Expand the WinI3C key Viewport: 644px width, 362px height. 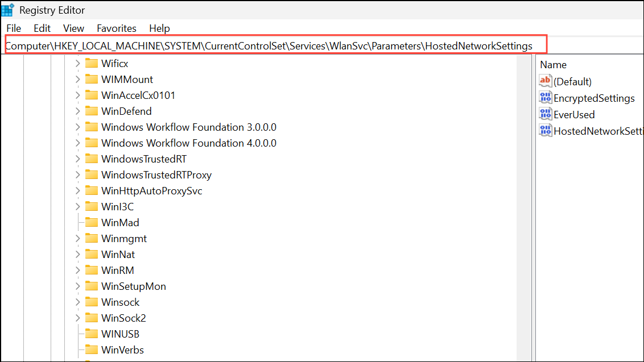tap(77, 207)
